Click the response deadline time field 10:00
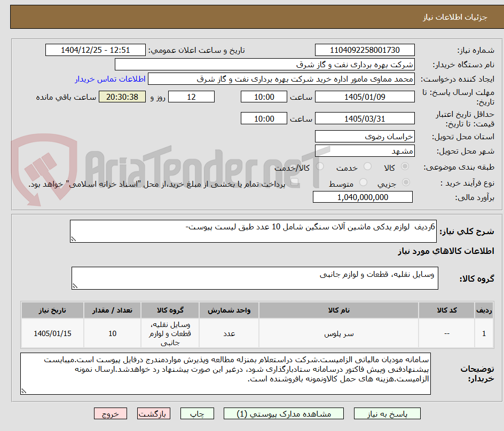This screenshot has width=504, height=431. pos(264,97)
